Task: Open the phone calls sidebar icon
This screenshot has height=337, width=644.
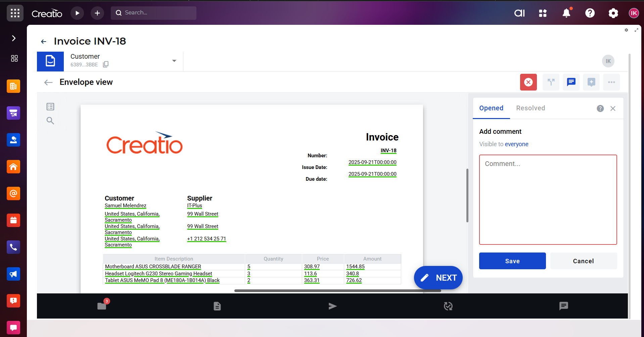Action: [x=13, y=247]
